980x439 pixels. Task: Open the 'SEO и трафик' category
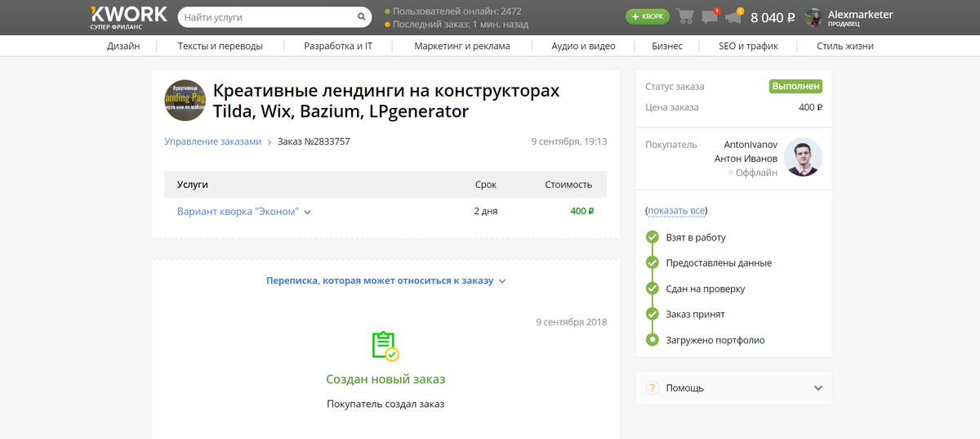[748, 46]
